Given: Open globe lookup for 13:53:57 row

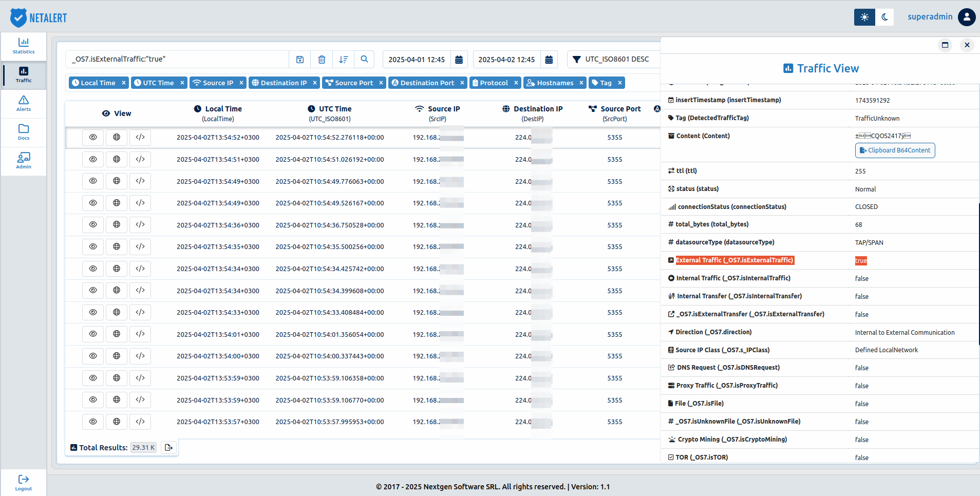Looking at the screenshot, I should [x=117, y=422].
